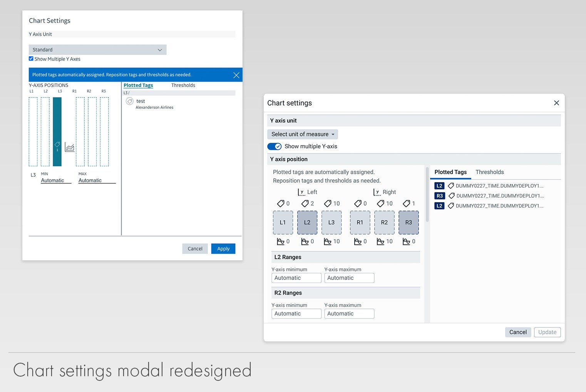Viewport: 586px width, 392px height.
Task: Toggle the Show multiple Y-axis switch
Action: click(x=275, y=146)
